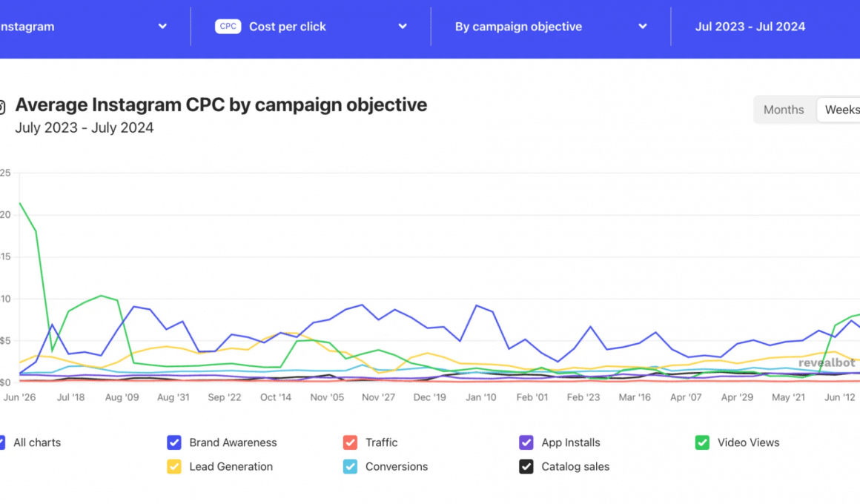
Task: Hide the Video Views series
Action: 702,442
